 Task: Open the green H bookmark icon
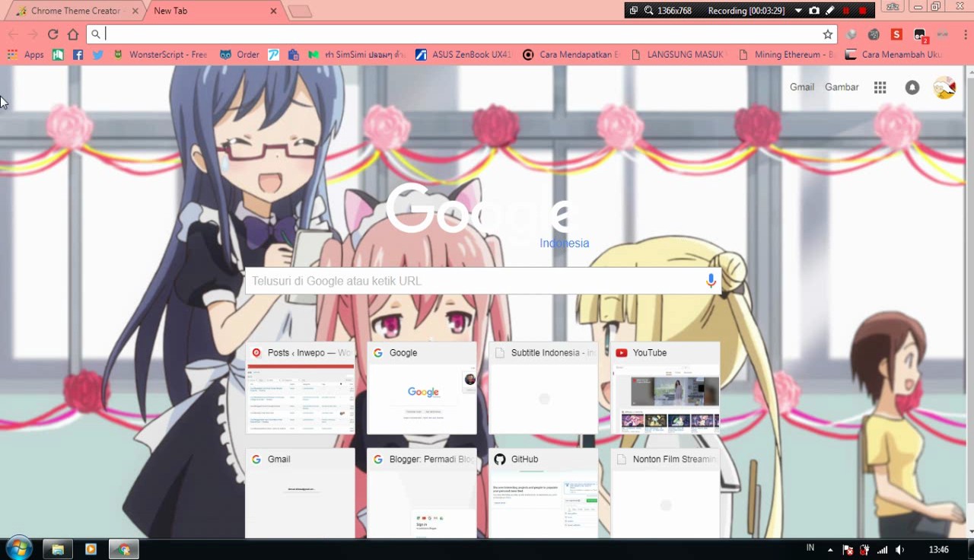click(x=58, y=55)
